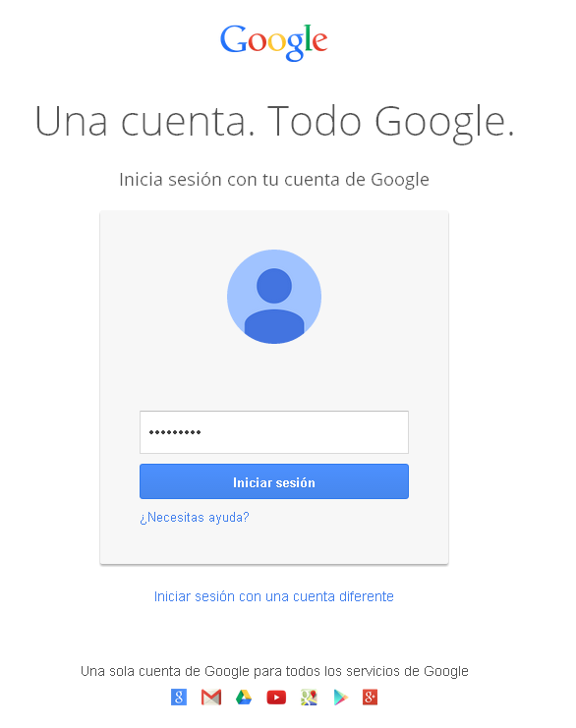Choose Iniciar sesión con una cuenta diferente
The height and width of the screenshot is (728, 576).
tap(274, 596)
